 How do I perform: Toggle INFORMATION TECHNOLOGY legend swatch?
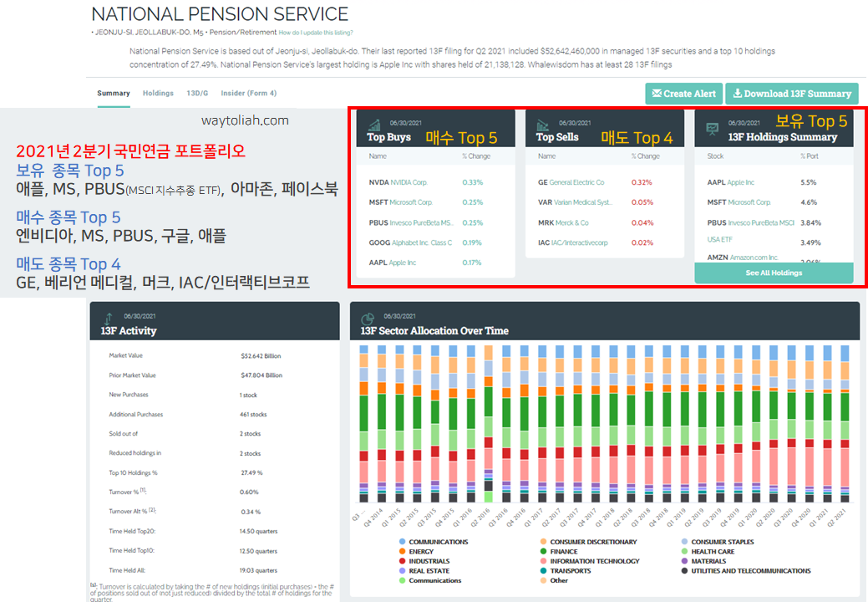point(544,561)
